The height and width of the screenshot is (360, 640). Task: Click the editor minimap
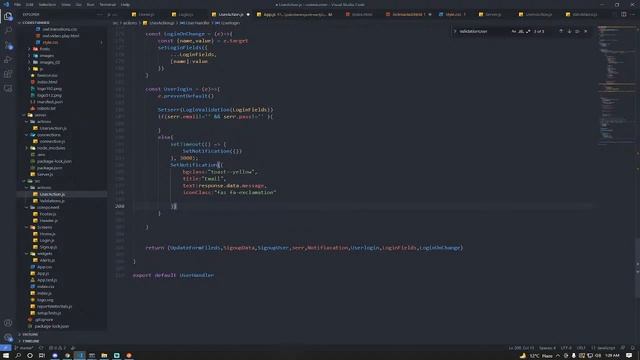616,86
